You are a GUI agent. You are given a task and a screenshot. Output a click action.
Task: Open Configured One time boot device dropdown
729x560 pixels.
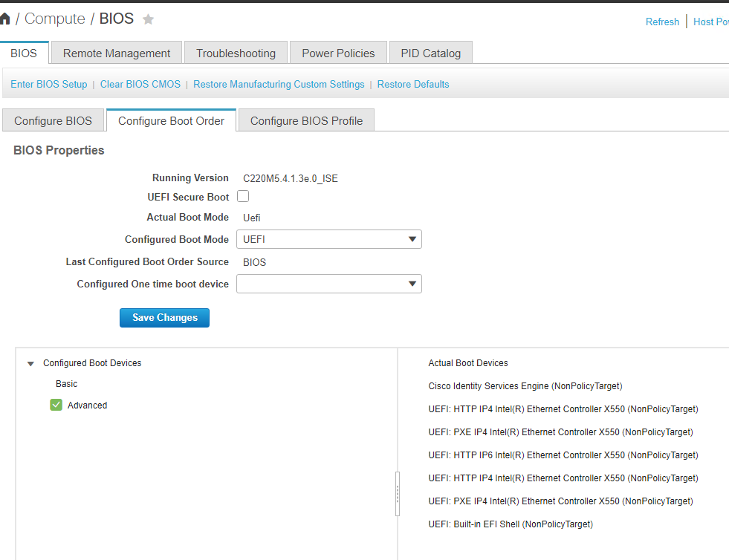pyautogui.click(x=329, y=284)
